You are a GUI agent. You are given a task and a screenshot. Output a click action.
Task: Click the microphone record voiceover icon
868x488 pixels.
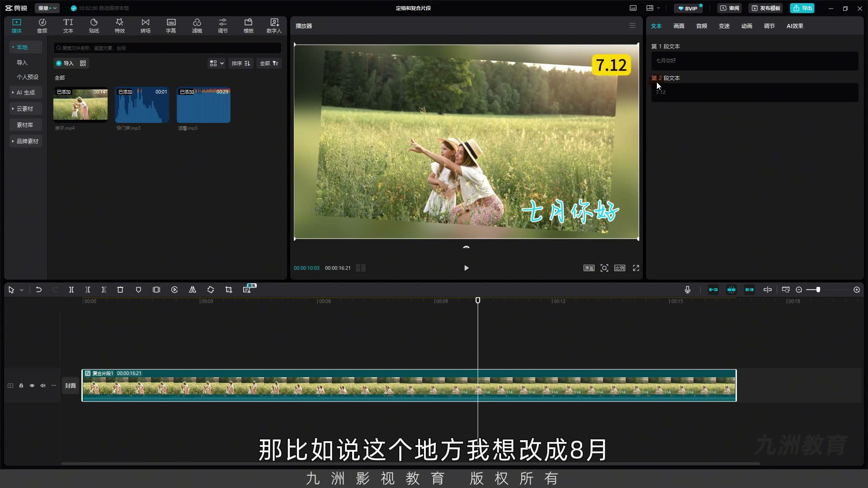[x=688, y=290]
